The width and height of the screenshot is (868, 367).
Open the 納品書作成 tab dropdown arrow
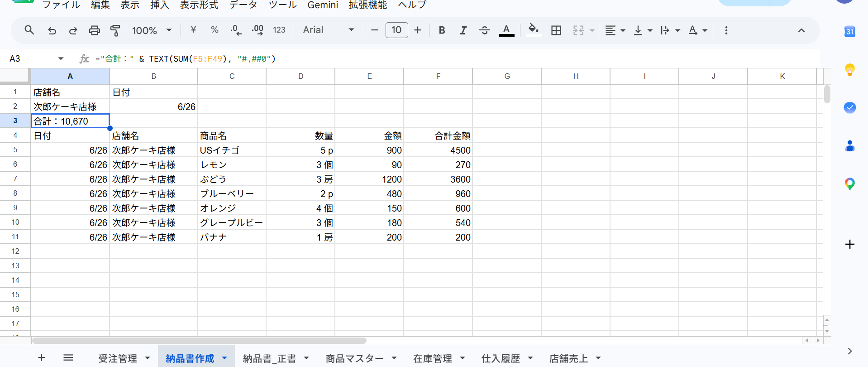(x=224, y=358)
